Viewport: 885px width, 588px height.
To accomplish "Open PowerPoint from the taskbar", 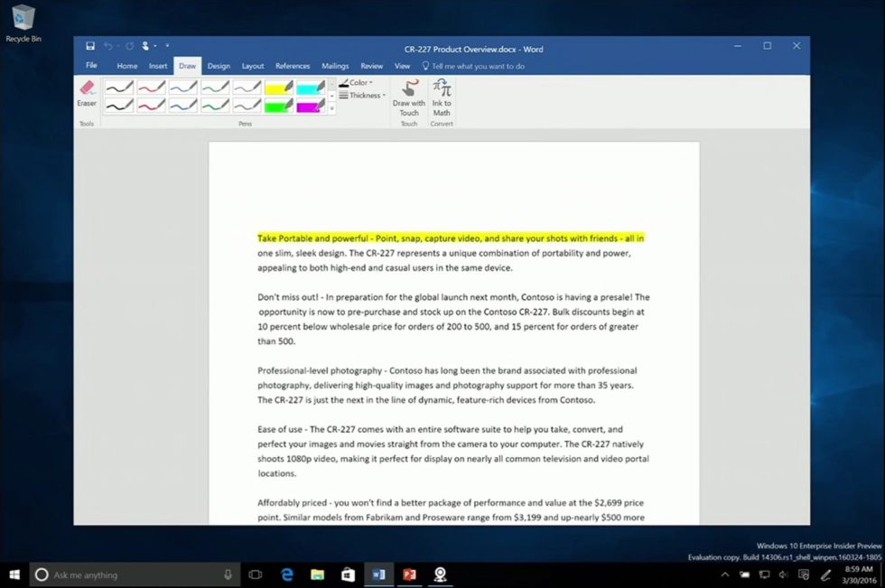I will point(409,574).
